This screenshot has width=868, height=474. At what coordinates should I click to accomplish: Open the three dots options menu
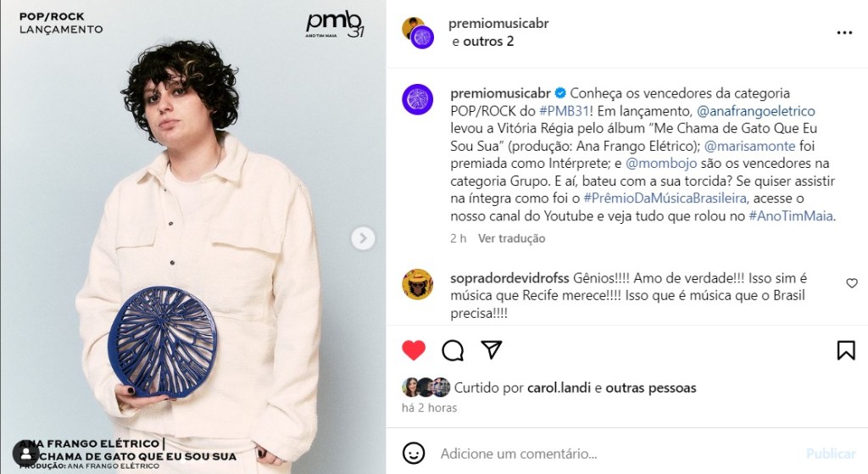[x=844, y=33]
